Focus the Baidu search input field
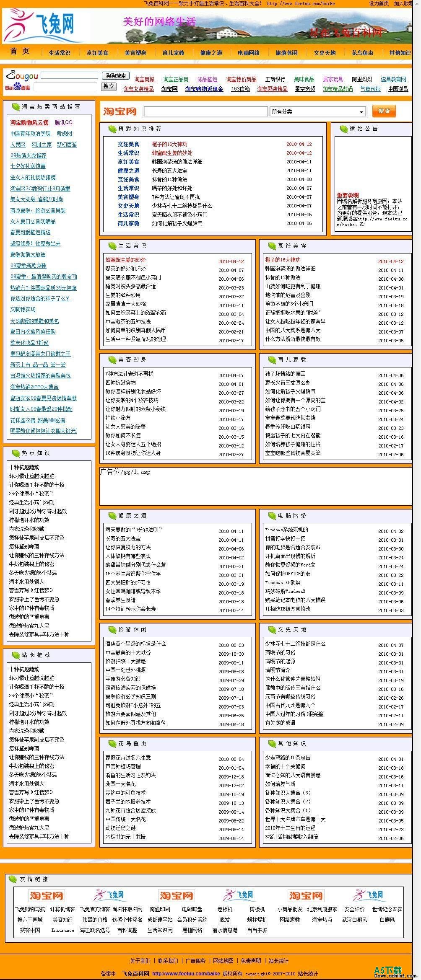This screenshot has height=980, width=421. click(x=65, y=87)
